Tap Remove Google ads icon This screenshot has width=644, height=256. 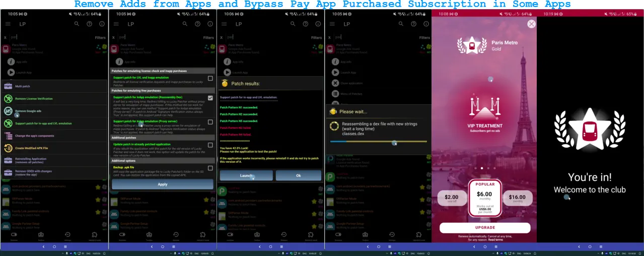pos(8,111)
